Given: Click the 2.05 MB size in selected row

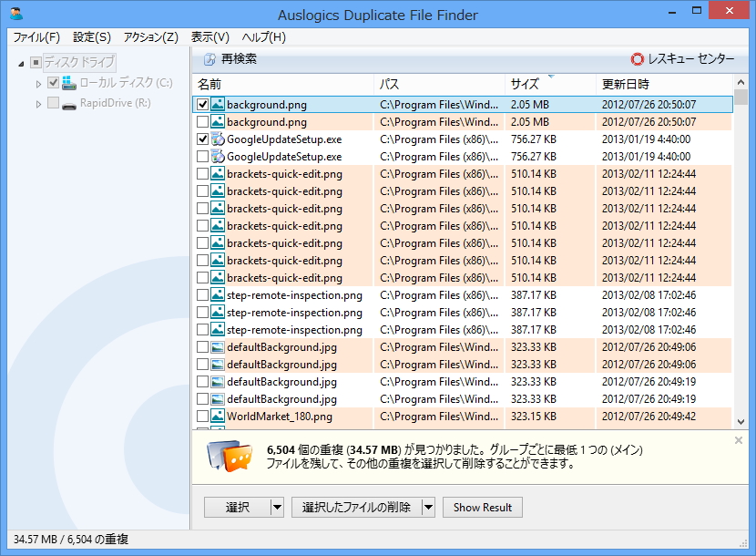Looking at the screenshot, I should pos(530,104).
